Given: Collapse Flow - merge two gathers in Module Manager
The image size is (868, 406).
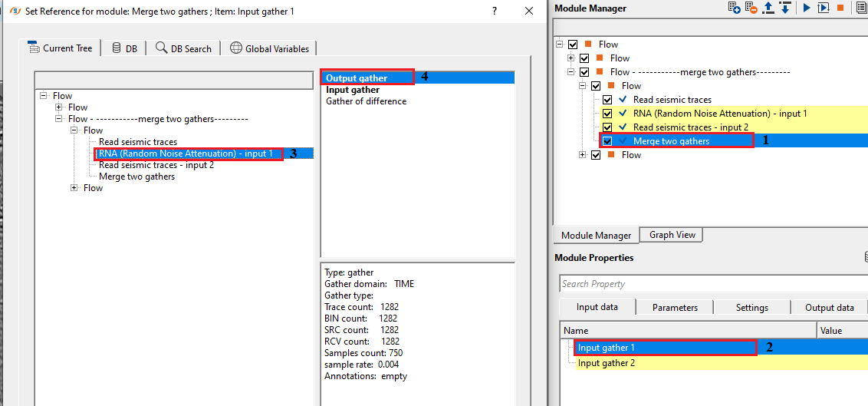Looking at the screenshot, I should click(571, 72).
